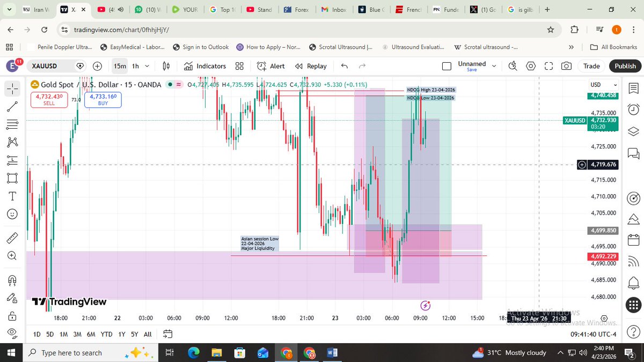Open the alerts clock panel
This screenshot has height=362, width=644.
pyautogui.click(x=633, y=110)
